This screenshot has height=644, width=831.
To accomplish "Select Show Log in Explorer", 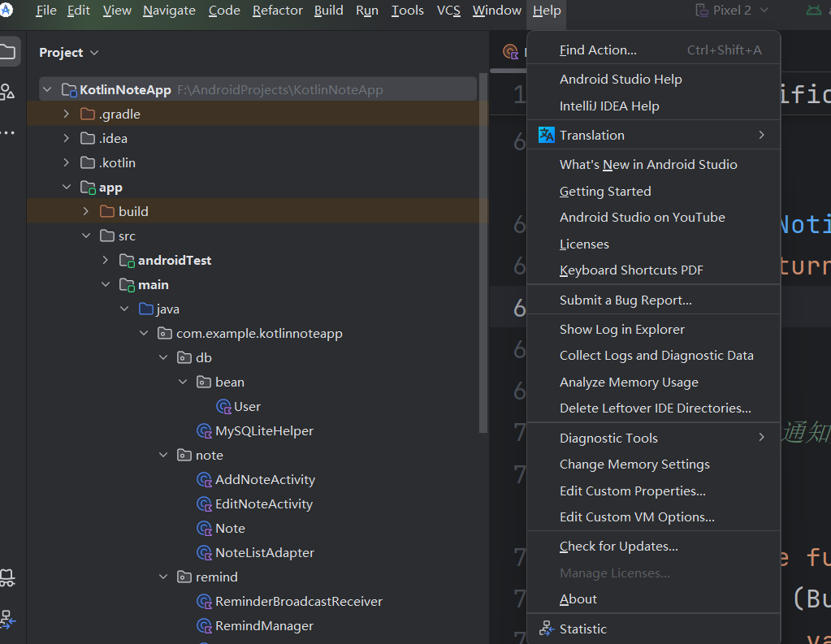I will pyautogui.click(x=654, y=329).
